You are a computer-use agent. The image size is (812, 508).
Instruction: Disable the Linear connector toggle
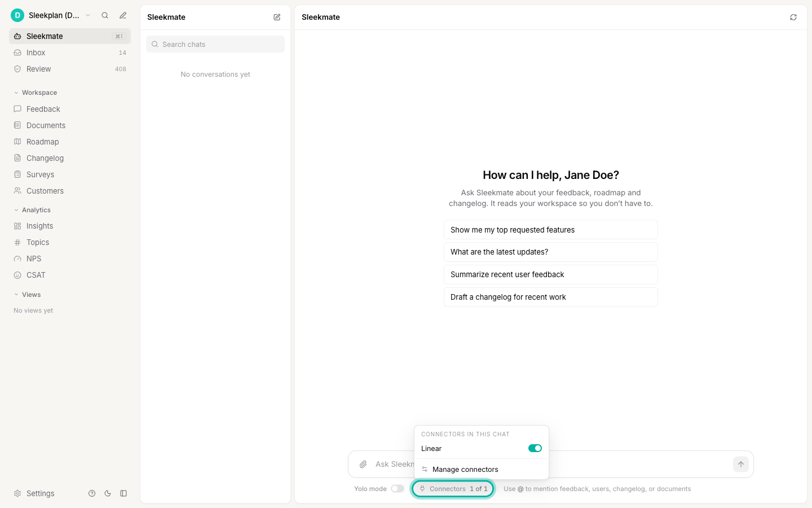pos(535,448)
